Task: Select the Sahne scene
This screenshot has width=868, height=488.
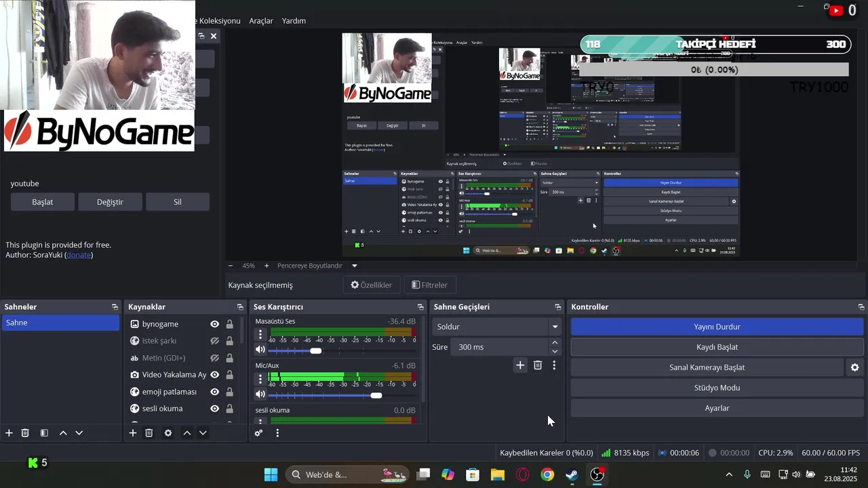Action: 60,323
